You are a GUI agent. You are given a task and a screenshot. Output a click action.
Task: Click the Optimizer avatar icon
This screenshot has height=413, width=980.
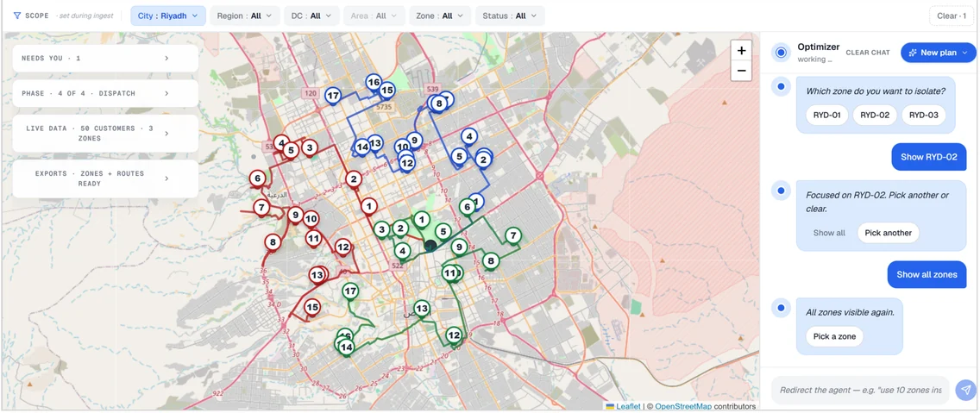click(x=781, y=53)
